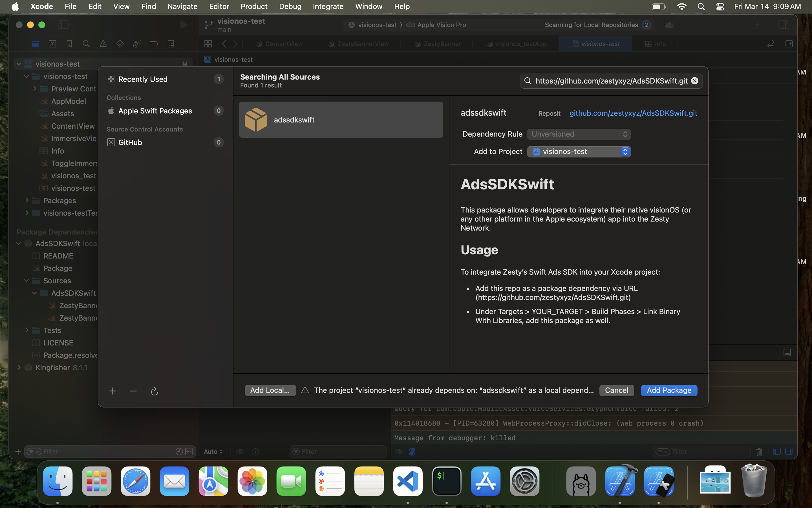
Task: Click the Run play button in toolbar
Action: click(184, 25)
